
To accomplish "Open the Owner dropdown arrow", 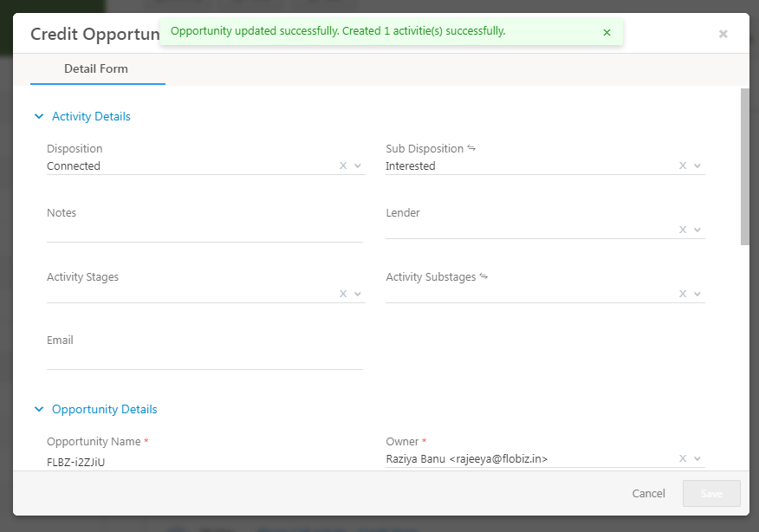I will (x=697, y=458).
